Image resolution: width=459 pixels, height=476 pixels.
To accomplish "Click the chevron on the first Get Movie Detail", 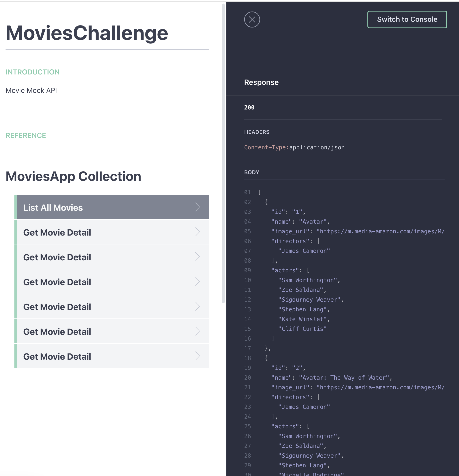I will point(198,232).
